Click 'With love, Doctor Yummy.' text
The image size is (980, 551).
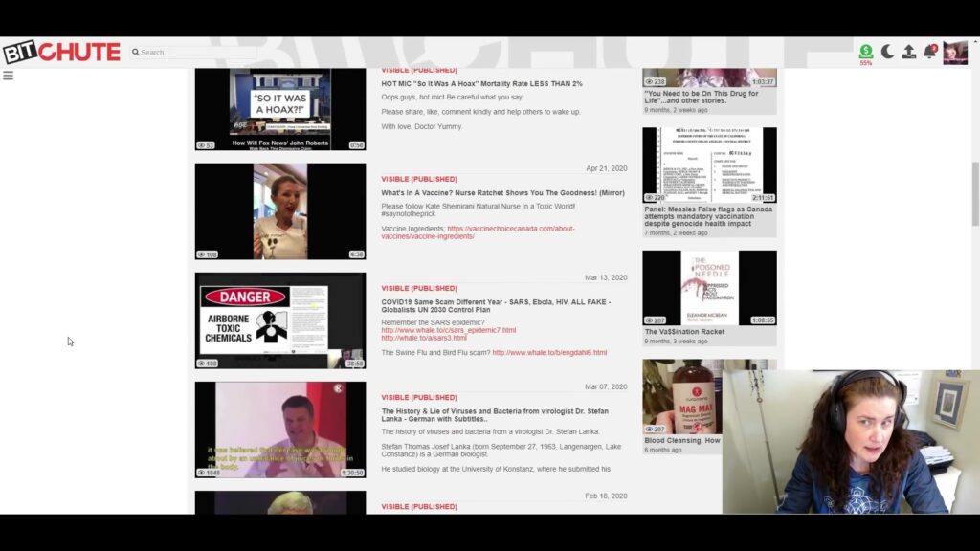422,126
